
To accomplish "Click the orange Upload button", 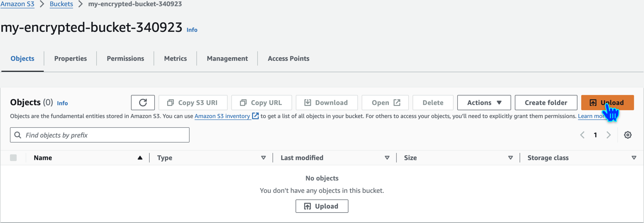I will (x=607, y=103).
